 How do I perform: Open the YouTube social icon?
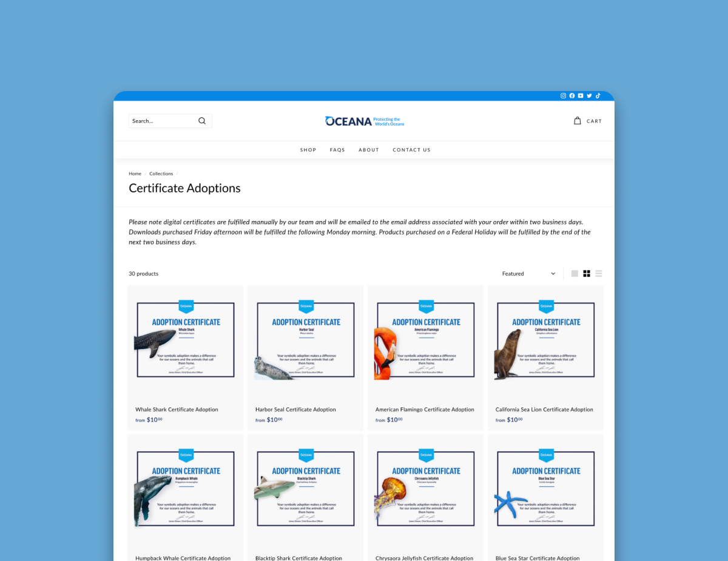coord(581,96)
